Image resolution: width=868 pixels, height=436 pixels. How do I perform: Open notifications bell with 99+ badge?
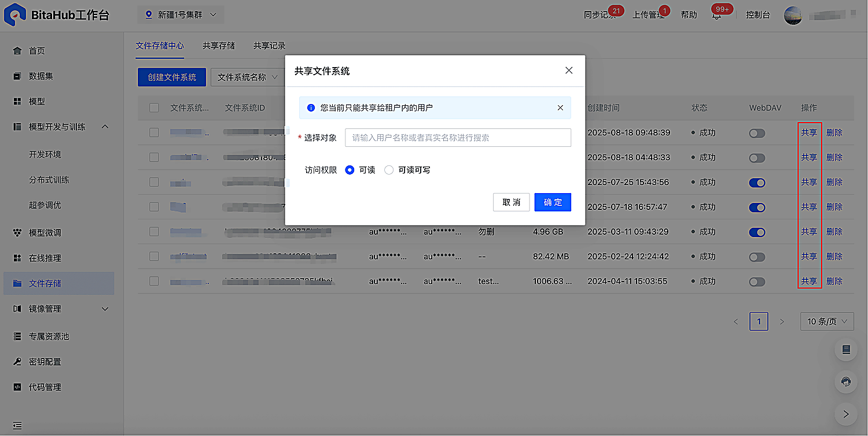717,16
